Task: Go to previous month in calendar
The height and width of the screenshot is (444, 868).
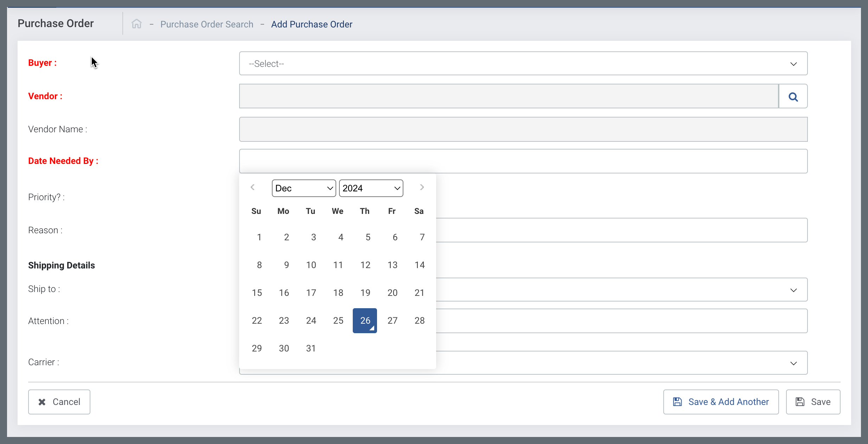Action: pos(253,187)
